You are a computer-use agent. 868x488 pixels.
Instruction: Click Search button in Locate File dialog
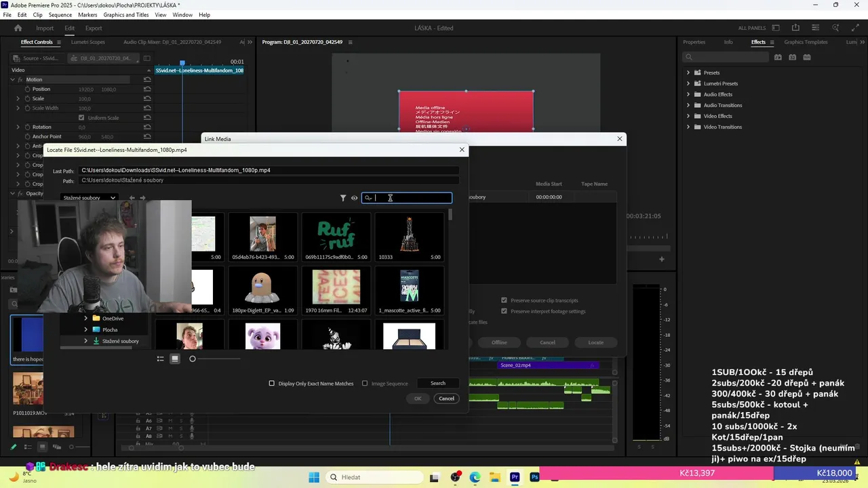coord(438,384)
